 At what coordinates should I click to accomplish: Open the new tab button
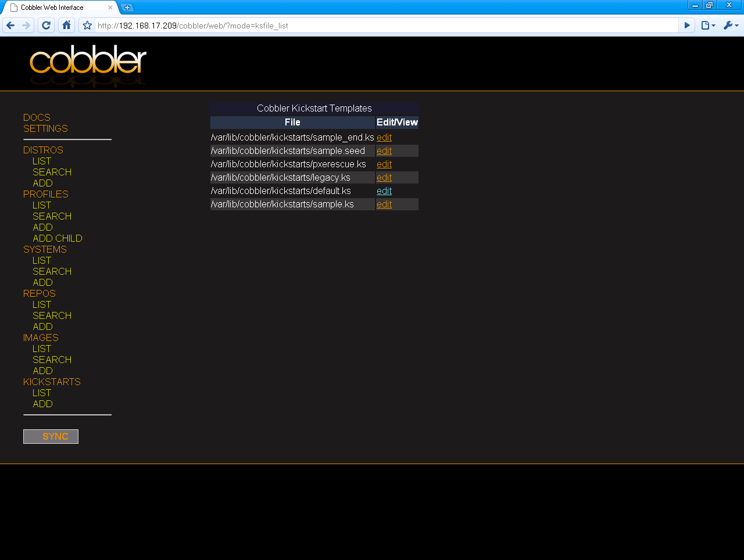click(x=127, y=8)
